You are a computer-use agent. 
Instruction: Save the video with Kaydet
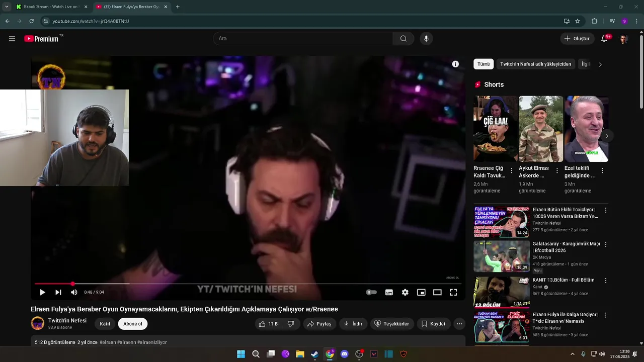tap(433, 324)
